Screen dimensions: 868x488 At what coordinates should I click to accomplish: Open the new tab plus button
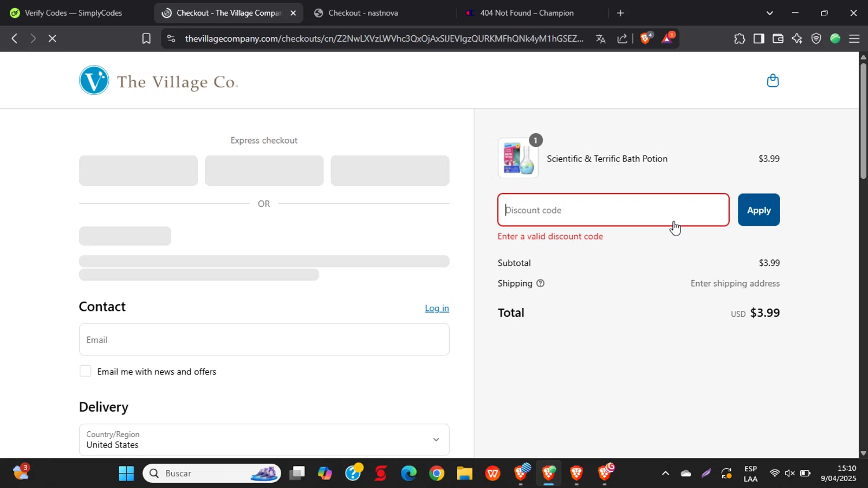tap(620, 13)
